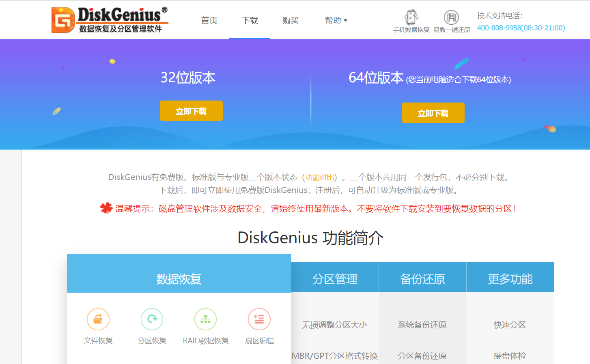
Task: Switch to the 更多功能 tab
Action: coord(510,277)
